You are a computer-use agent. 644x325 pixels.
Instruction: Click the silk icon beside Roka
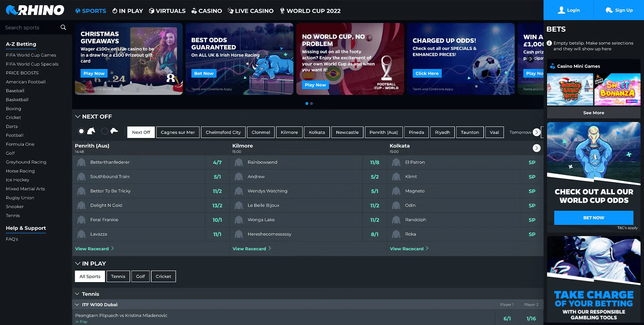[396, 234]
